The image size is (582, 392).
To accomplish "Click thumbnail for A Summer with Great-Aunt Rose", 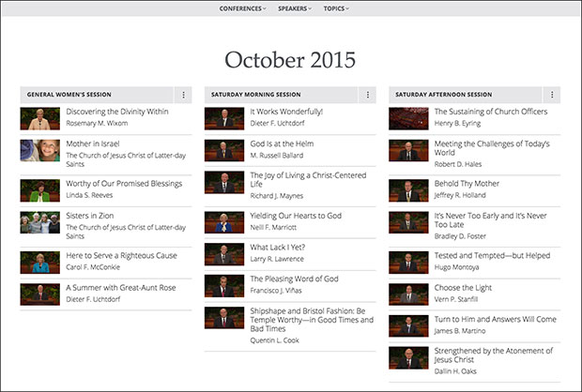I will (40, 294).
